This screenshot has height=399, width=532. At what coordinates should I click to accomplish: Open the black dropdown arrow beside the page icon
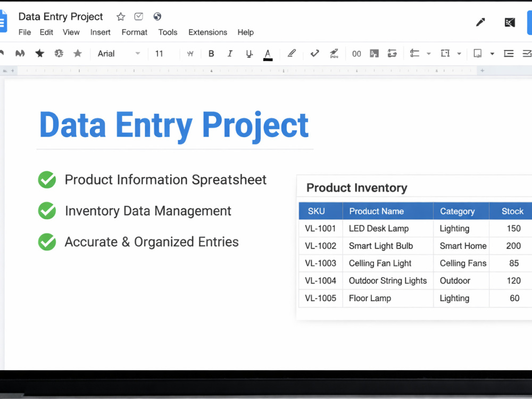tap(492, 54)
